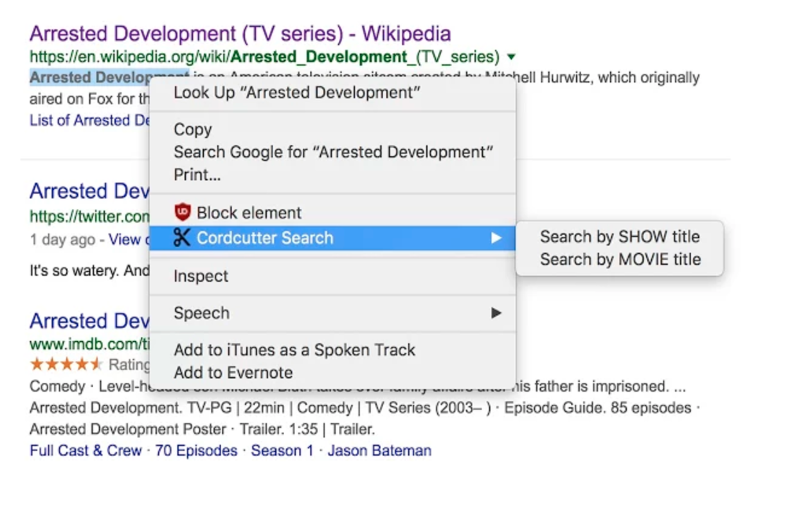785x532 pixels.
Task: Open the green dropdown arrow beside the Wikipedia URL
Action: point(511,57)
